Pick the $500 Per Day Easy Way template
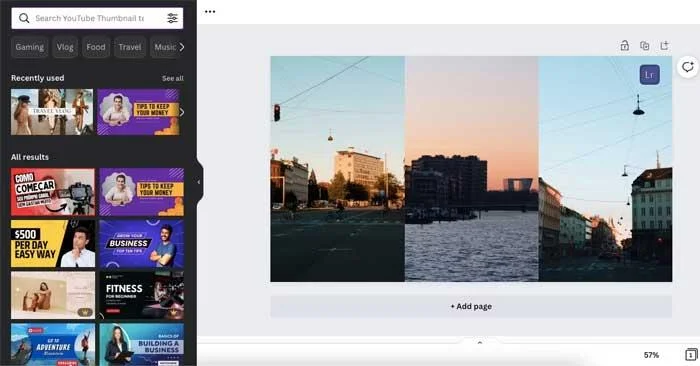Viewport: 700px width, 366px height. pos(53,243)
